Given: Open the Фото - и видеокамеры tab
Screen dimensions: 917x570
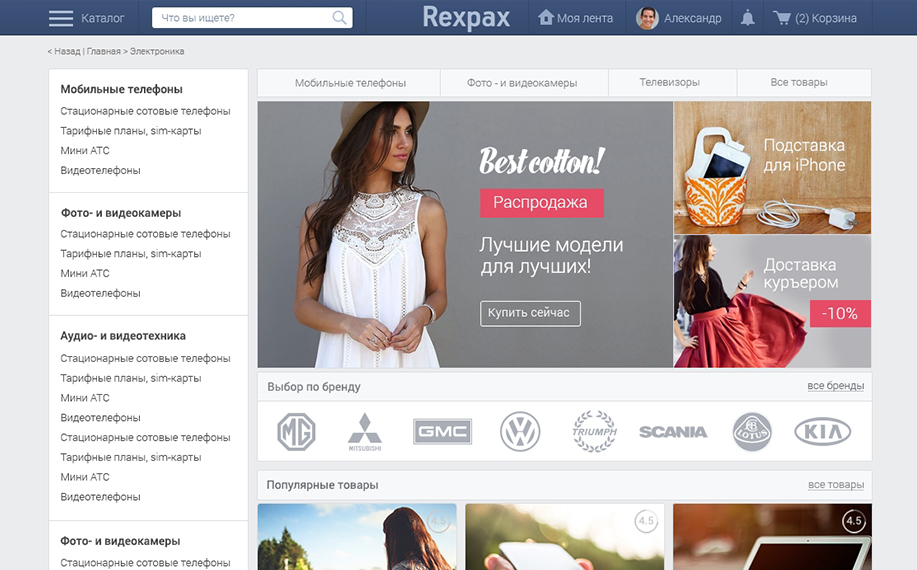Looking at the screenshot, I should pyautogui.click(x=522, y=82).
